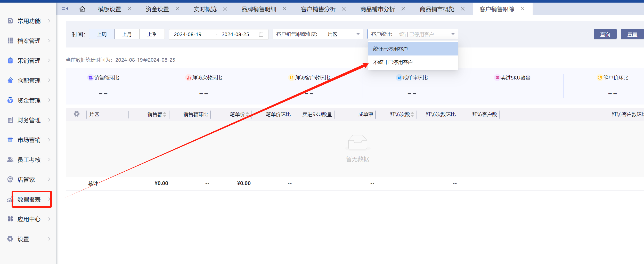Select the 上周 time range option
The height and width of the screenshot is (264, 644).
click(x=102, y=34)
